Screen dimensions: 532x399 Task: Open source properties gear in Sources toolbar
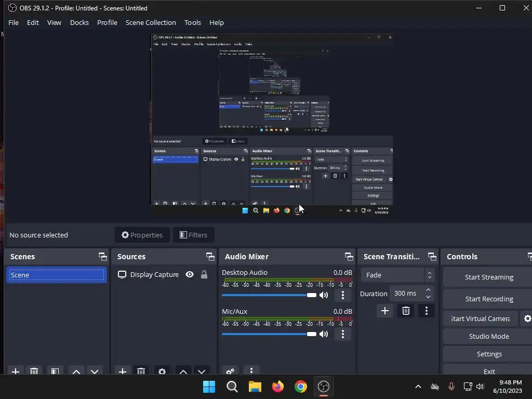162,371
